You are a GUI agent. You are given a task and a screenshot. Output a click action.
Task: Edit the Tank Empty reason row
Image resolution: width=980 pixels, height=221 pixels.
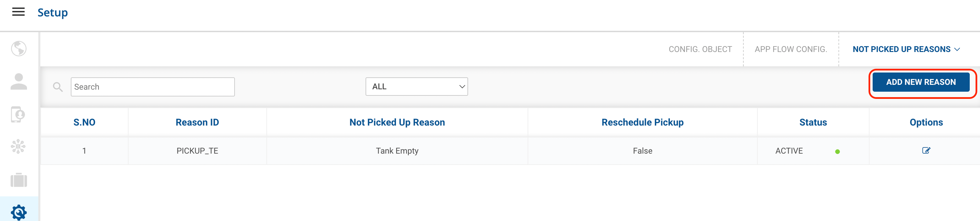pos(926,151)
